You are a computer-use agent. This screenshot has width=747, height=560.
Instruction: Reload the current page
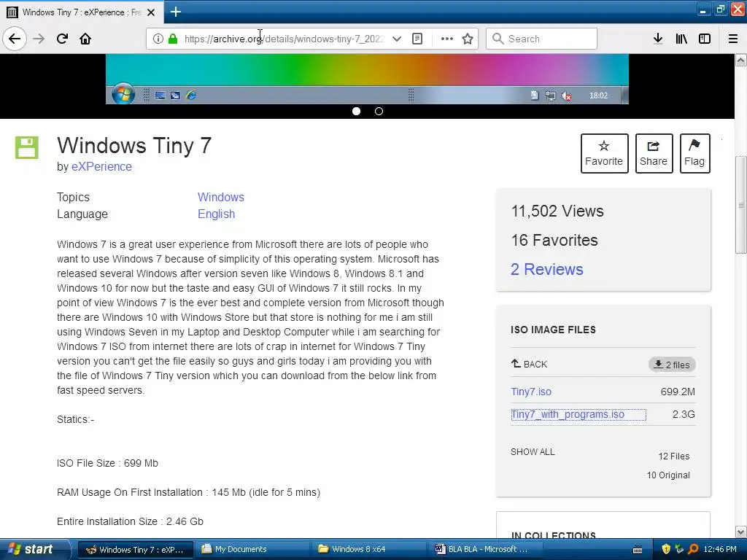(62, 39)
